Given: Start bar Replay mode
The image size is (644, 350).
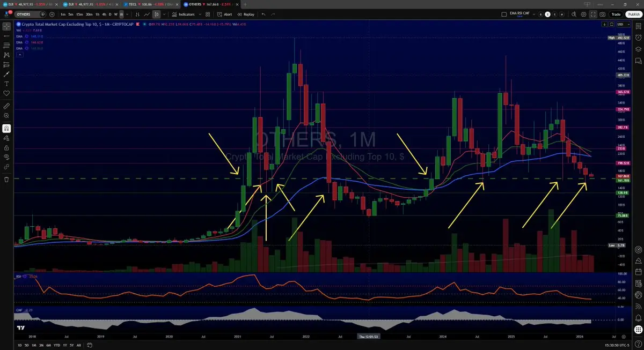Looking at the screenshot, I should (x=246, y=14).
